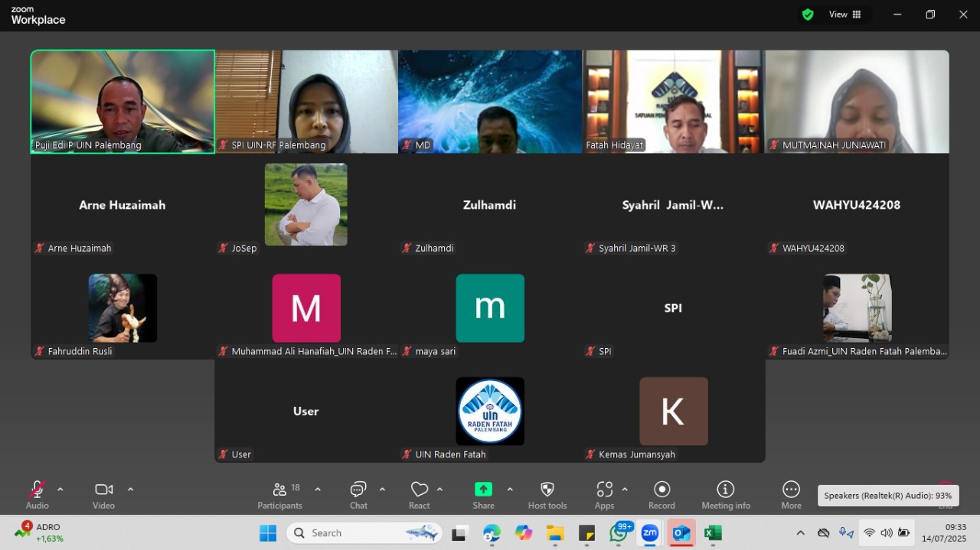Click Fahruddin Rusli's profile picture

point(122,308)
